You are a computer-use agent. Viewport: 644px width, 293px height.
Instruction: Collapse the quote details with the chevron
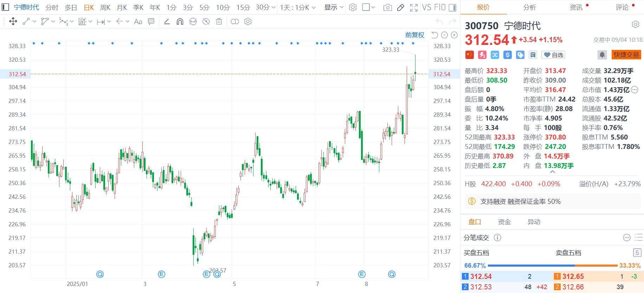(x=552, y=172)
